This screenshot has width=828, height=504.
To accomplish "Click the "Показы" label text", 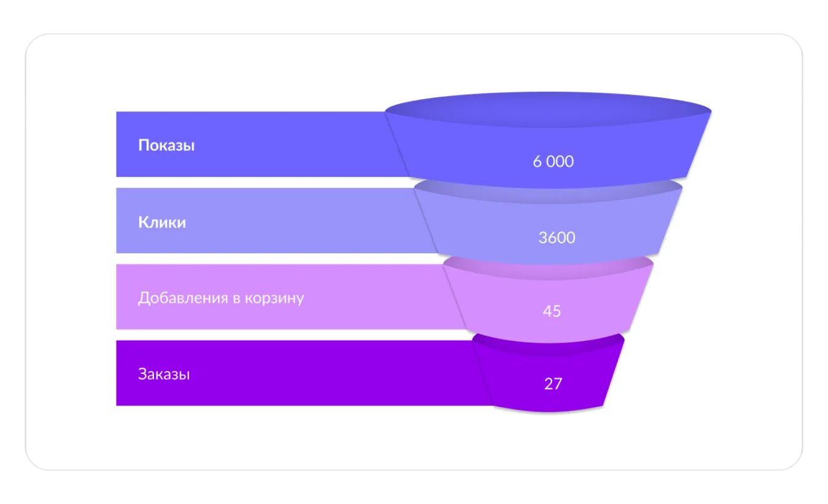I will (166, 145).
